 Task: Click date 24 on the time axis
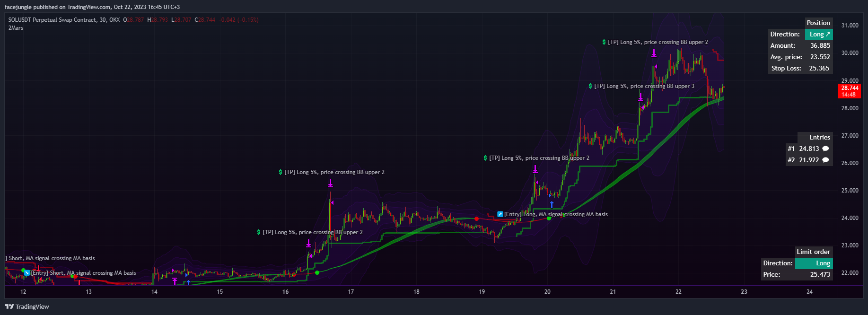pyautogui.click(x=810, y=292)
